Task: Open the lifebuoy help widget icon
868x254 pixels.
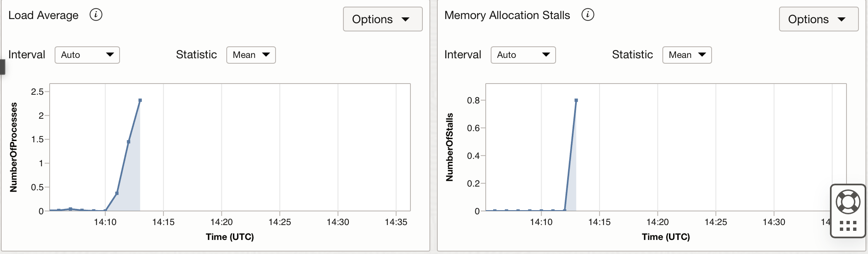Action: 848,202
